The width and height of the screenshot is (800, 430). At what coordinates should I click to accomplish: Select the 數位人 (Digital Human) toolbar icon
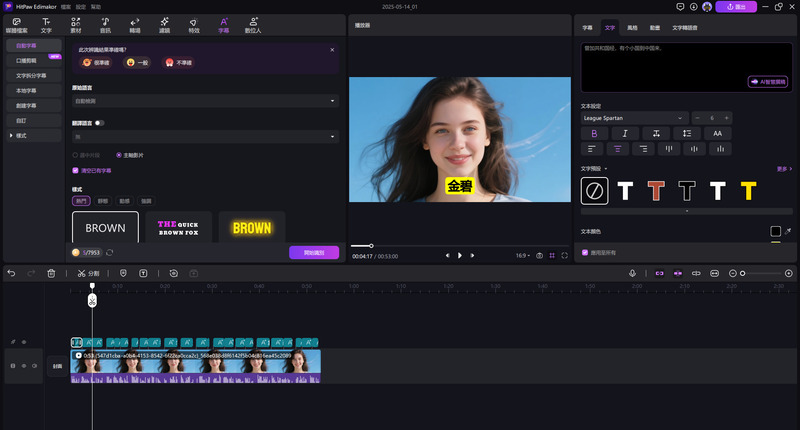tap(253, 23)
